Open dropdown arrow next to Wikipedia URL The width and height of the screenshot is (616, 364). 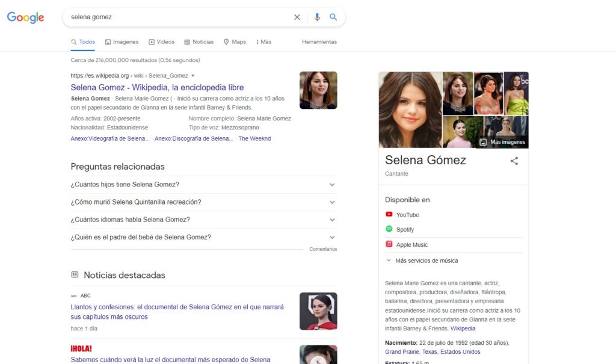point(193,75)
